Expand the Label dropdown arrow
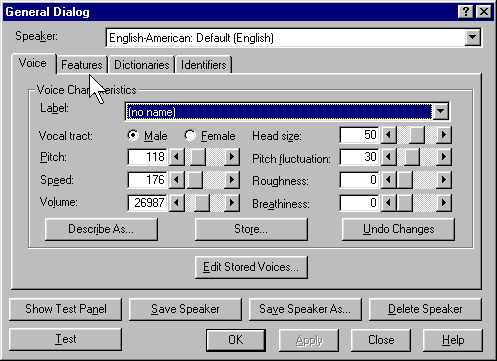The height and width of the screenshot is (361, 497). (440, 111)
